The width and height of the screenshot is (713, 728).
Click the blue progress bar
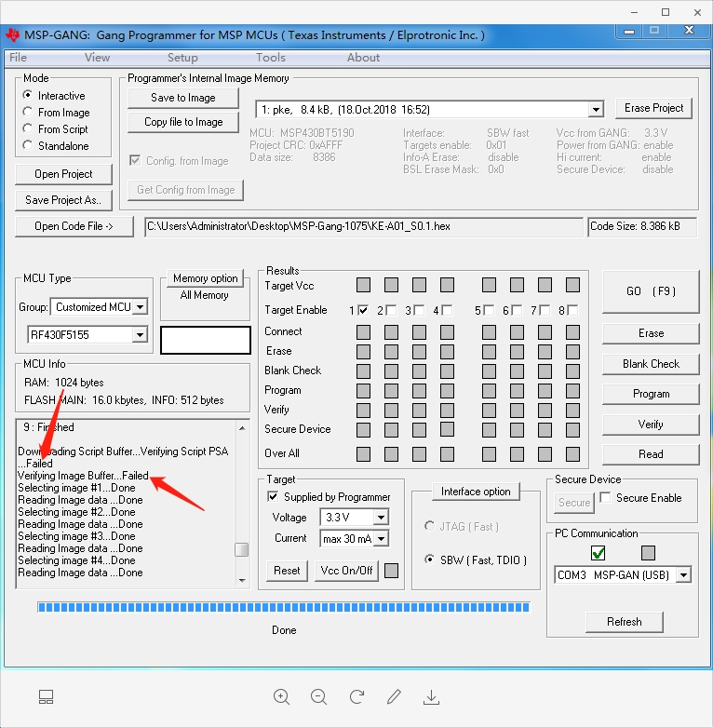click(x=284, y=607)
